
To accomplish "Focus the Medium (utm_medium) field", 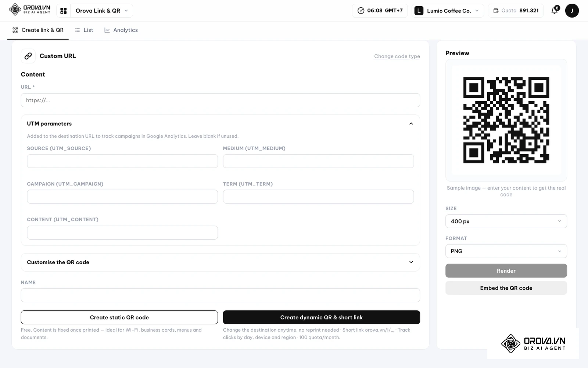I will tap(318, 161).
